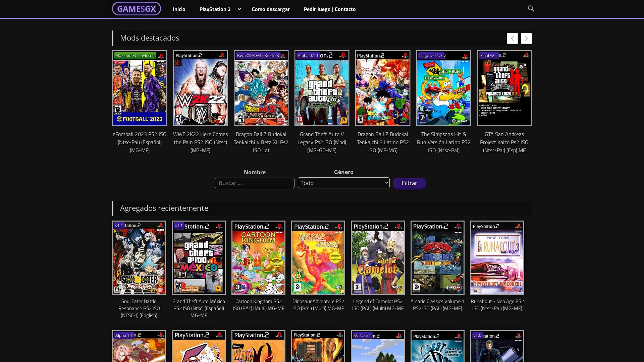Go to previous featured mods slide
Image resolution: width=644 pixels, height=362 pixels.
(x=512, y=38)
